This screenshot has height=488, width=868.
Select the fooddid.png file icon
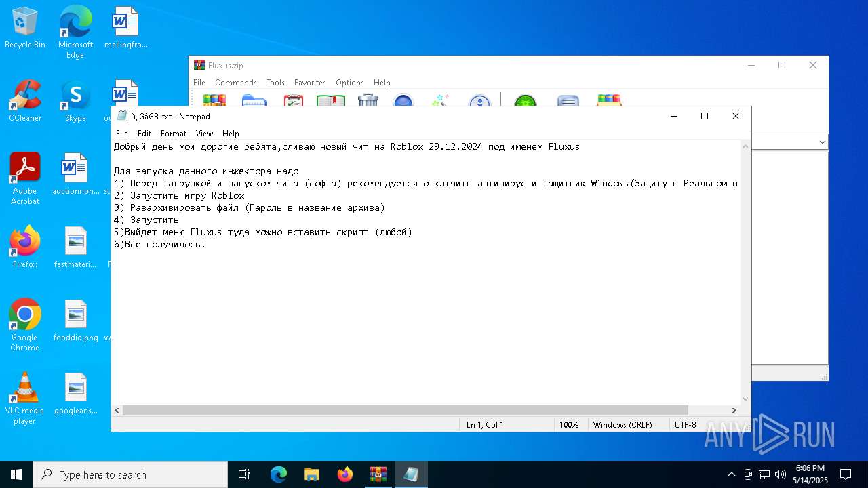pyautogui.click(x=75, y=321)
